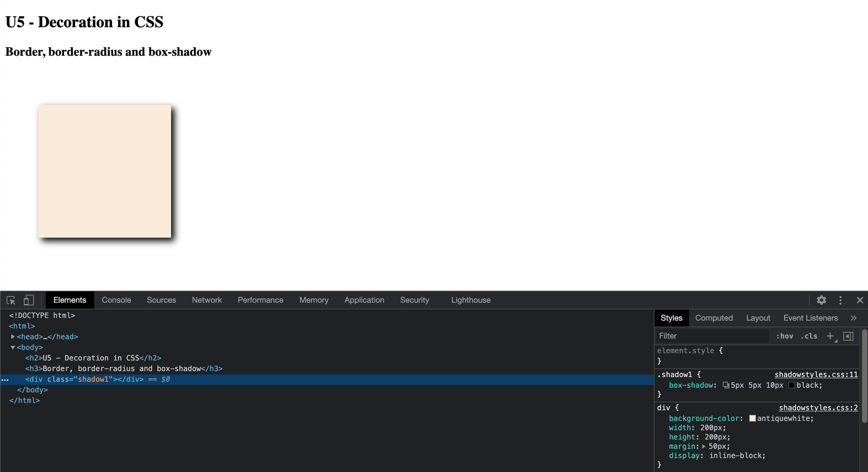Select the Styles pane tab
Screen dimensions: 868x472
click(x=671, y=318)
